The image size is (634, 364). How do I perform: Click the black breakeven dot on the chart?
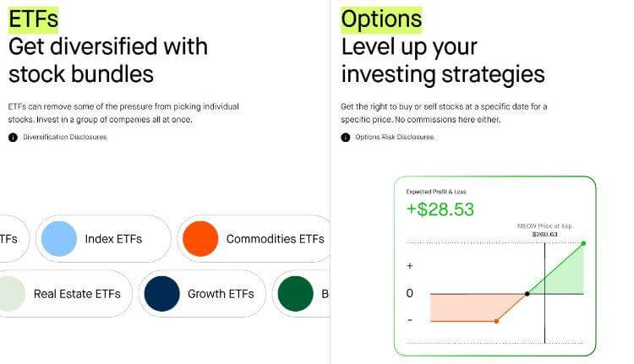(x=527, y=294)
